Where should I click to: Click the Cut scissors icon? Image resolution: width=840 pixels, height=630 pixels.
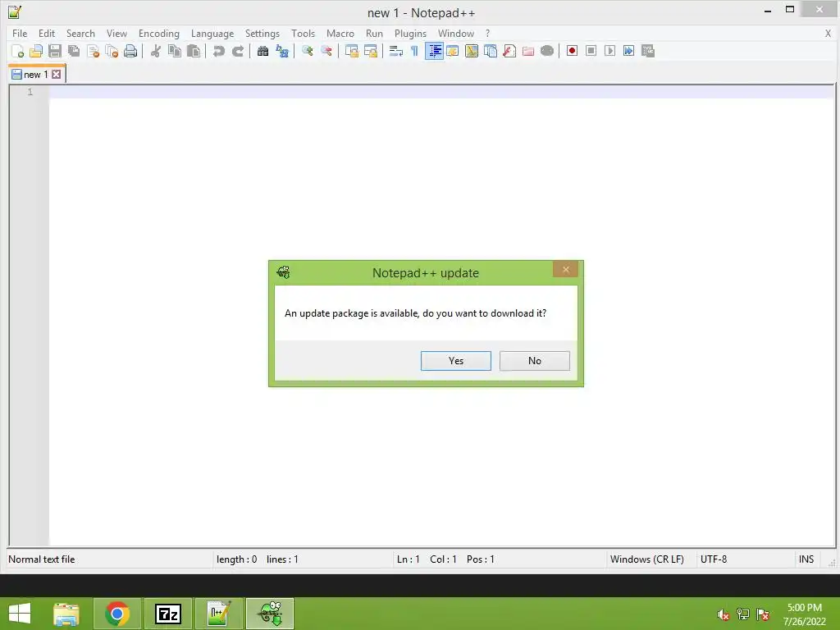[156, 51]
